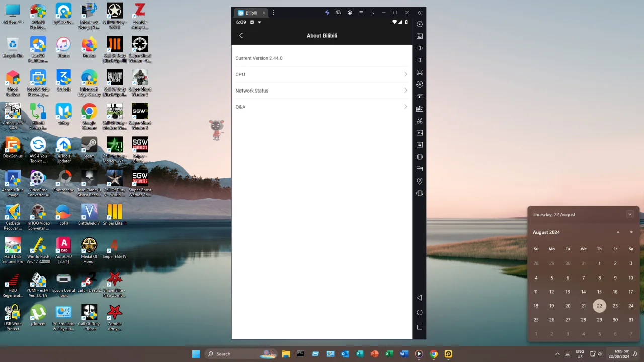Select the Firefox desktop shortcut
This screenshot has height=362, width=644.
[89, 47]
